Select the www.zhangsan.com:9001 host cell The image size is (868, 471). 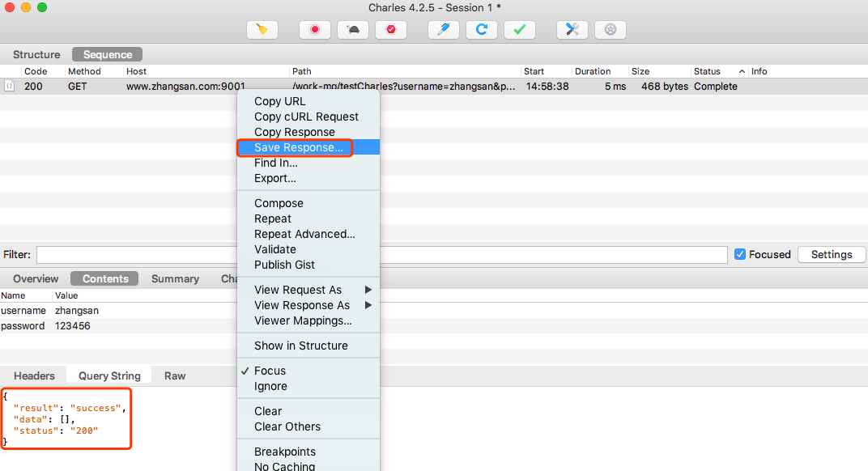(x=185, y=87)
